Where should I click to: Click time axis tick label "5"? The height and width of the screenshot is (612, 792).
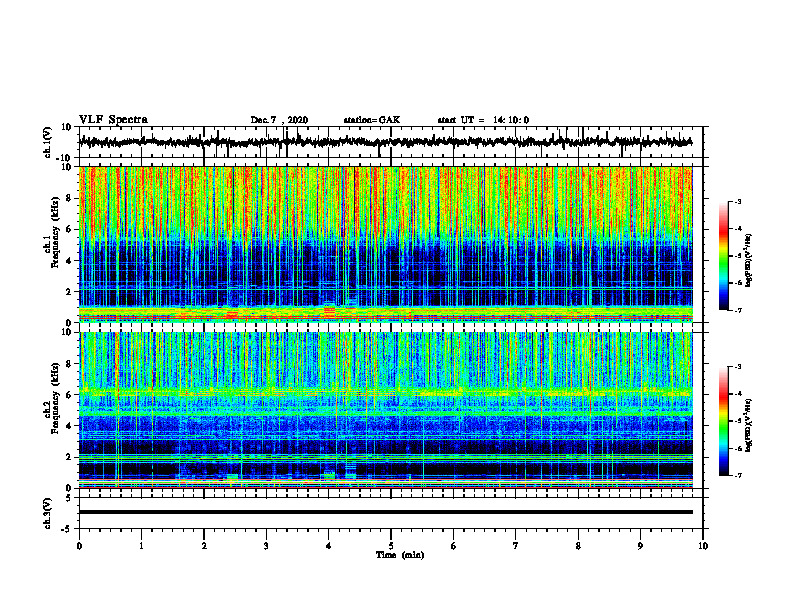coord(391,546)
